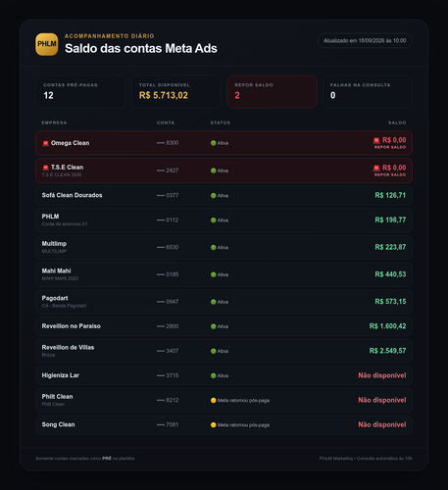Click the Multlimp company name
The width and height of the screenshot is (448, 490).
tap(54, 244)
